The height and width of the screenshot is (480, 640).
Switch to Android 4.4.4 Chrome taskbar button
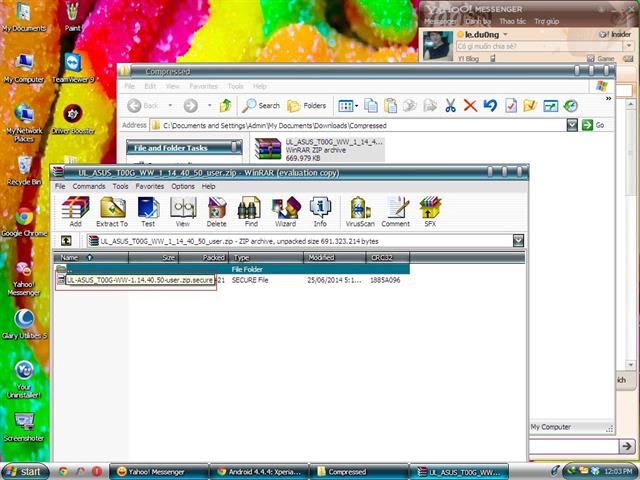(x=258, y=471)
